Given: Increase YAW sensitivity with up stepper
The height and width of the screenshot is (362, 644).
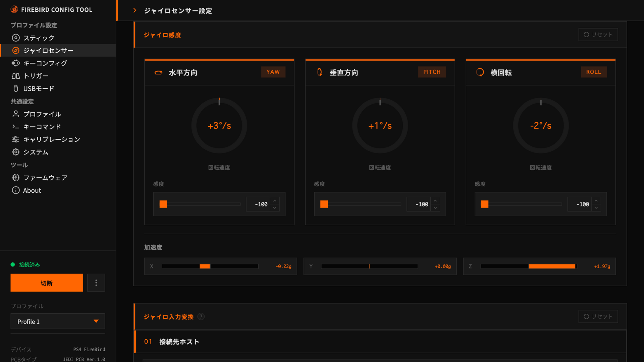Looking at the screenshot, I should (275, 200).
